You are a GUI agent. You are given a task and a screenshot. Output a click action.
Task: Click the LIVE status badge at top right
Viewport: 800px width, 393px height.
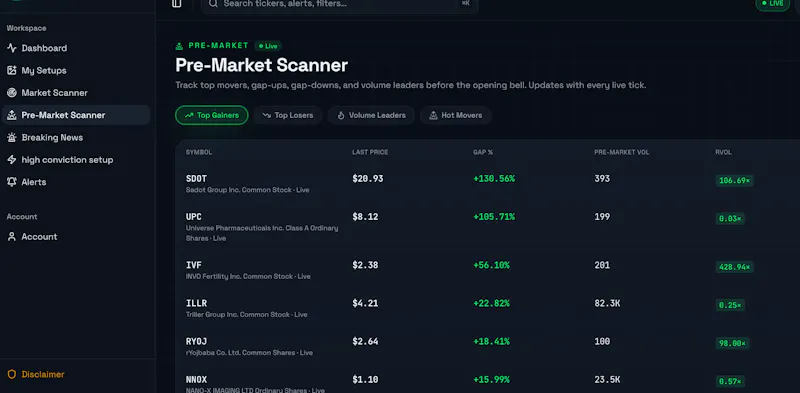[x=772, y=4]
